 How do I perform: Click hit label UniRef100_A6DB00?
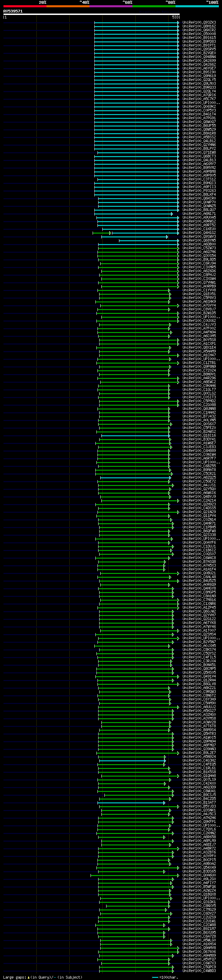pyautogui.click(x=199, y=244)
